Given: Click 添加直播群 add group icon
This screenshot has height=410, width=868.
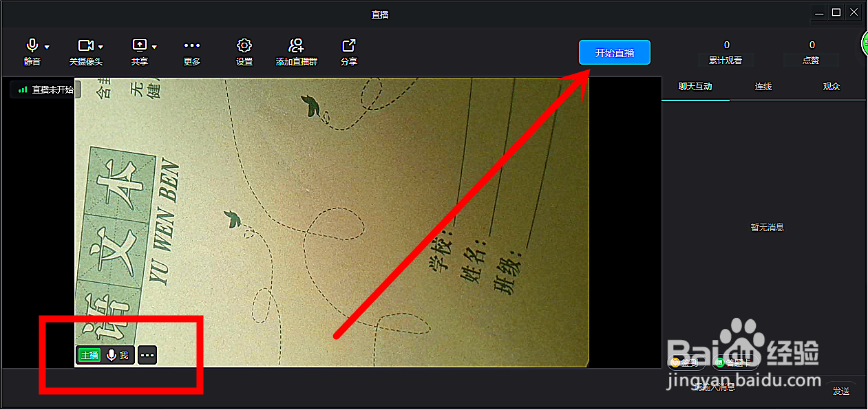Looking at the screenshot, I should point(296,45).
